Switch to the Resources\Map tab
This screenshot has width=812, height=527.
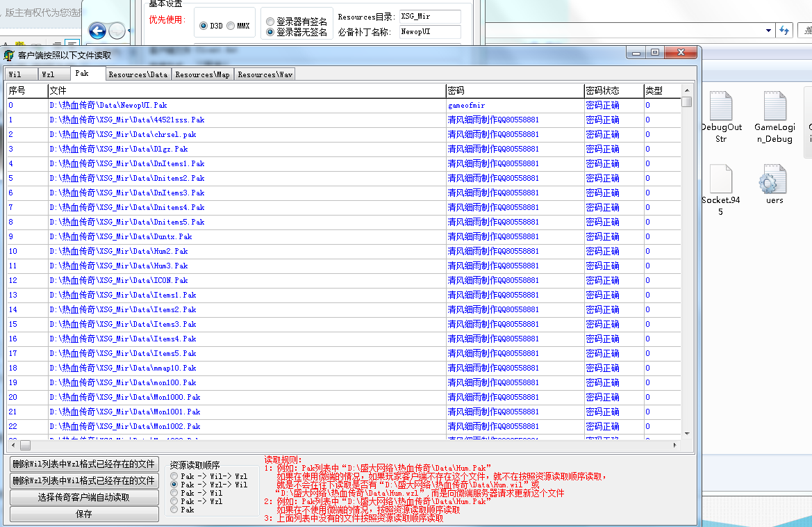tap(202, 74)
